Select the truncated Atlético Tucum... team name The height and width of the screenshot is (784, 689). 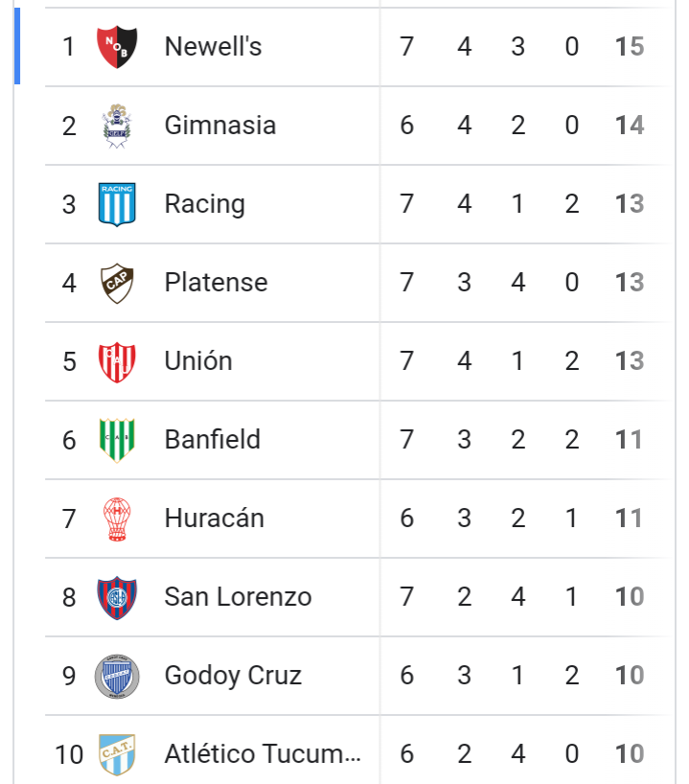(263, 753)
